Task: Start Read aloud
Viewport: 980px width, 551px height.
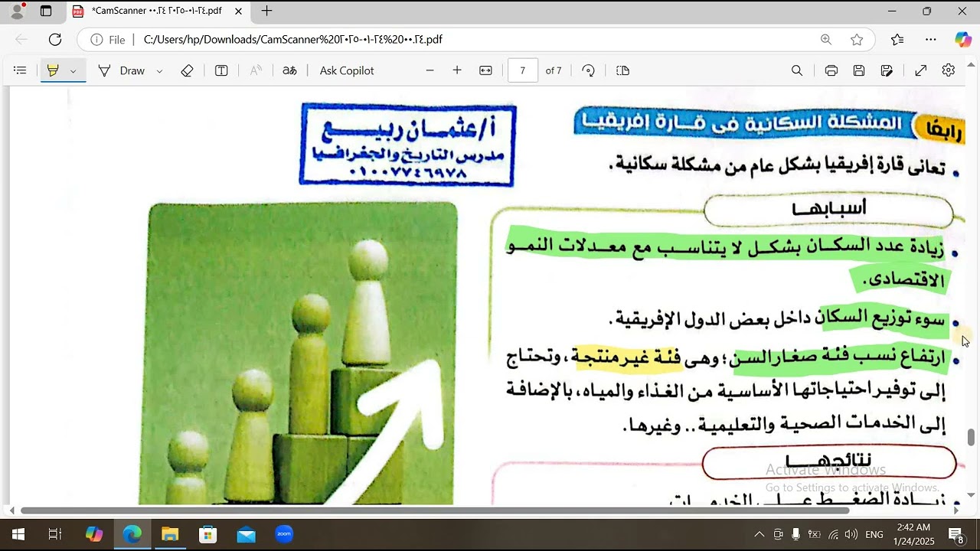Action: point(256,70)
